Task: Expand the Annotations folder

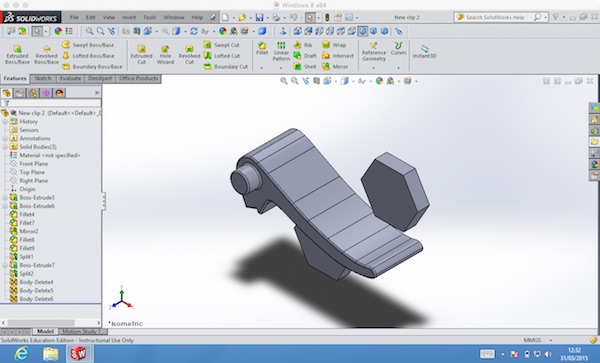Action: click(5, 138)
